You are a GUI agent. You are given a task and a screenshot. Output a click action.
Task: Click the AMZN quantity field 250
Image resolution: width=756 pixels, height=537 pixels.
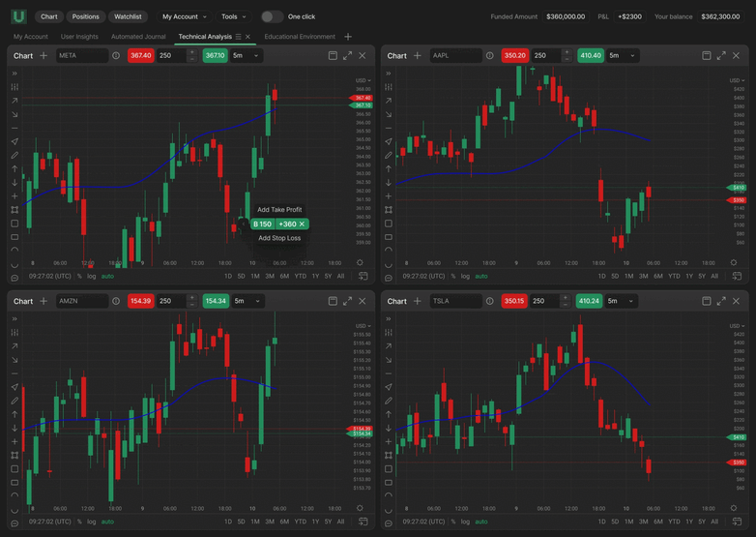pos(172,301)
